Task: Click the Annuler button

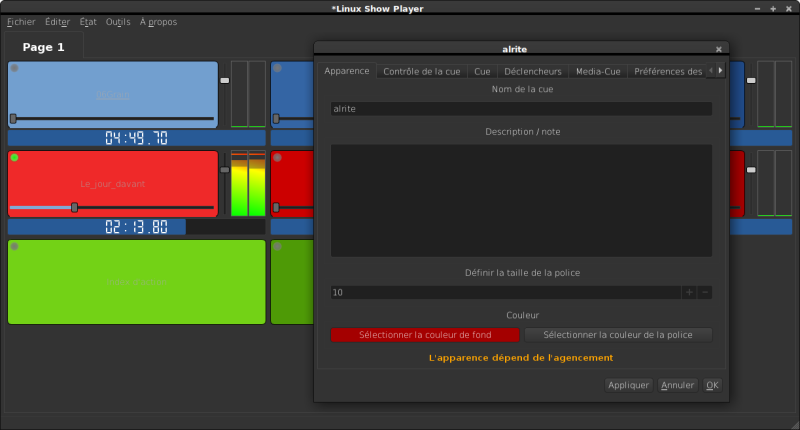Action: coord(678,385)
